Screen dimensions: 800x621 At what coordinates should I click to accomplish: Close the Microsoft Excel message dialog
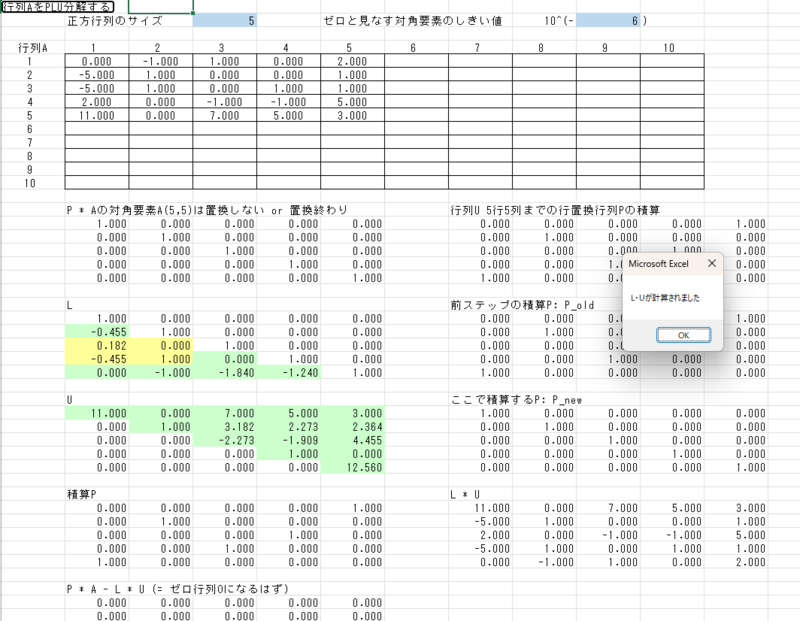tap(711, 263)
